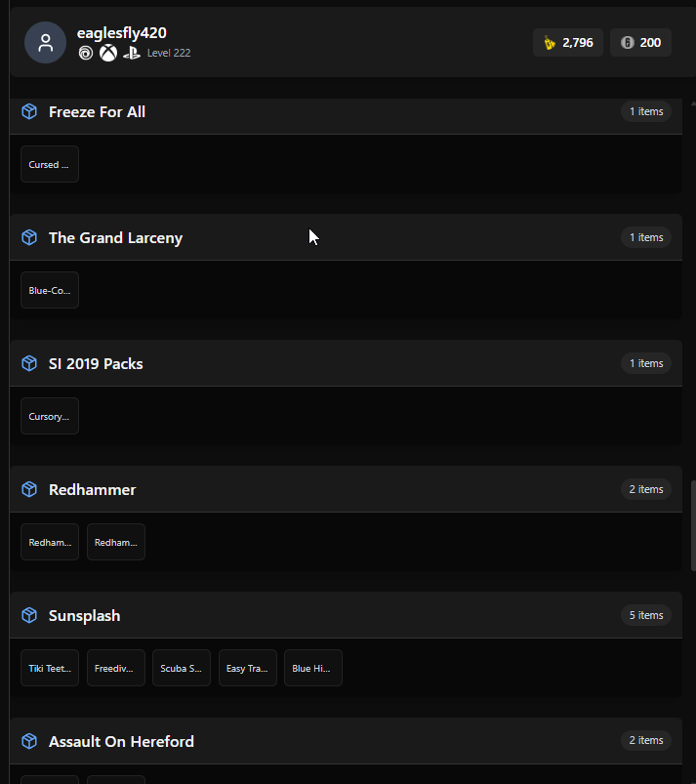Click the eaglesfly420 username
696x784 pixels.
click(x=121, y=33)
